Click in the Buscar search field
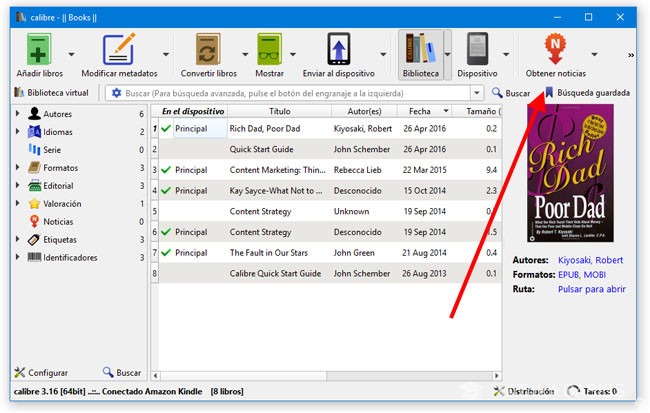650x413 pixels. 300,93
